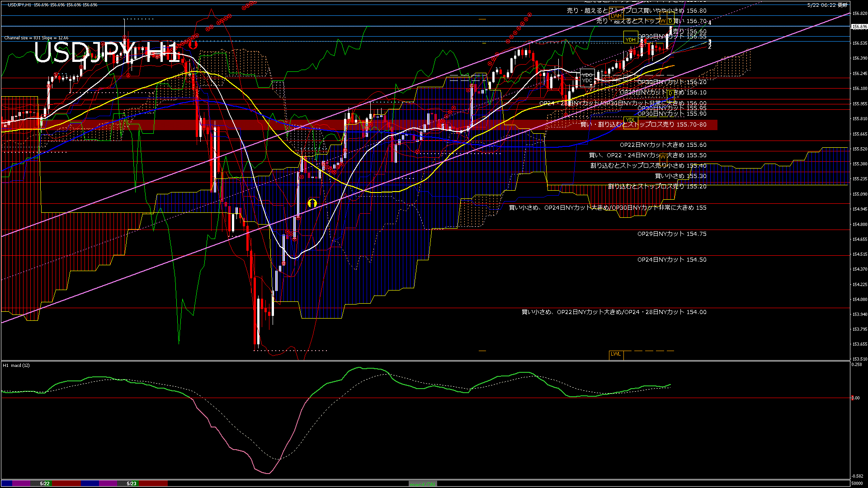Click the H1 macd (12) indicator title
868x488 pixels.
coord(16,365)
